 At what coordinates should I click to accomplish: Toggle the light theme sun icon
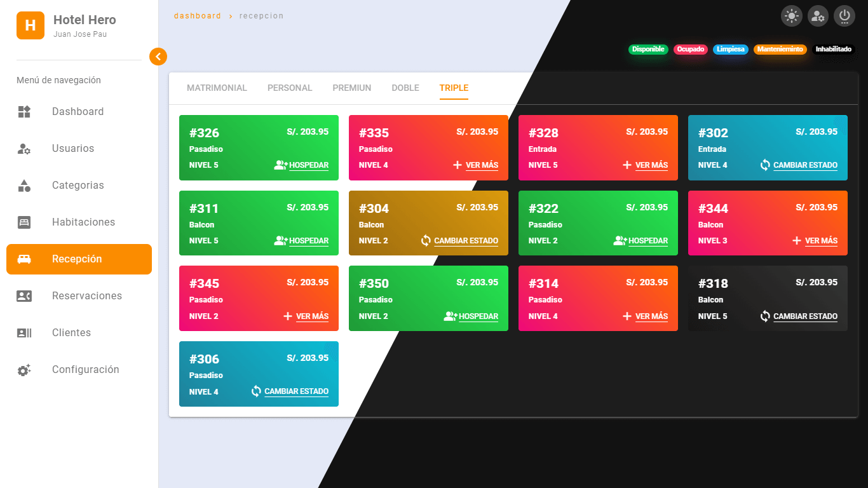point(791,17)
